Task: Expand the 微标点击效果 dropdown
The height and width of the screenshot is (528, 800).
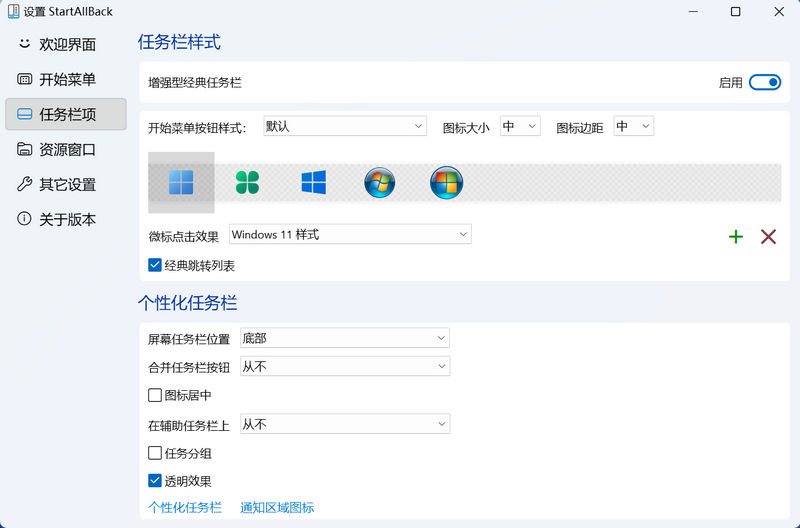Action: (x=350, y=234)
